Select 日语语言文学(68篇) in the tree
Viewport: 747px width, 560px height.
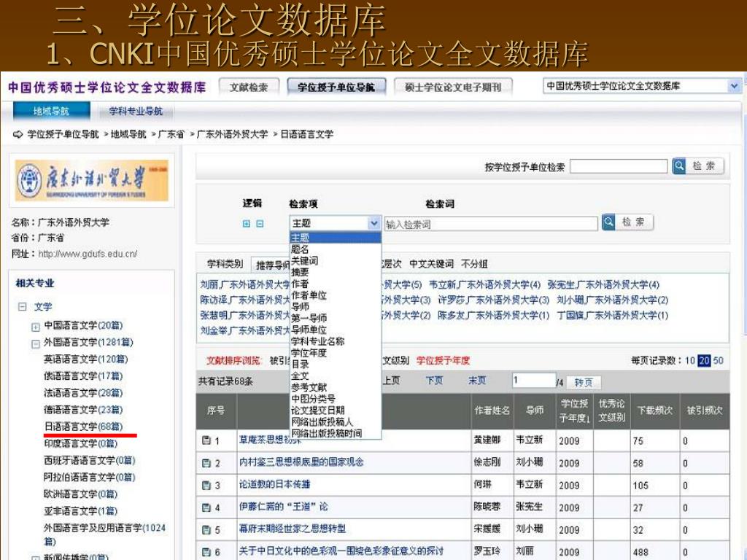(x=83, y=426)
